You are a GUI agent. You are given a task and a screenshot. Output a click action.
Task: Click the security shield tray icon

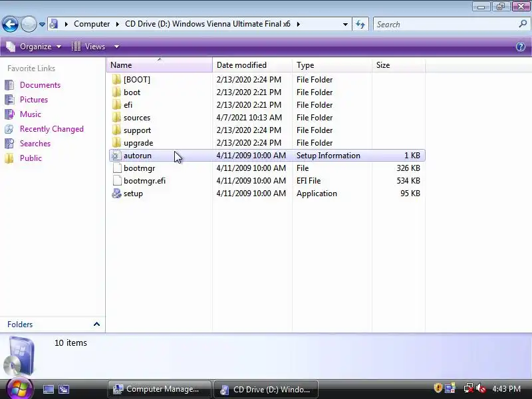(x=438, y=388)
